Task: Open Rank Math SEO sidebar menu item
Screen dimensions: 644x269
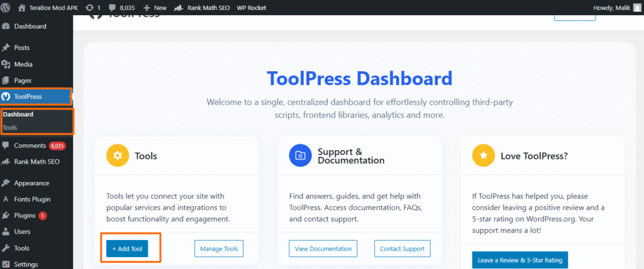Action: tap(36, 162)
